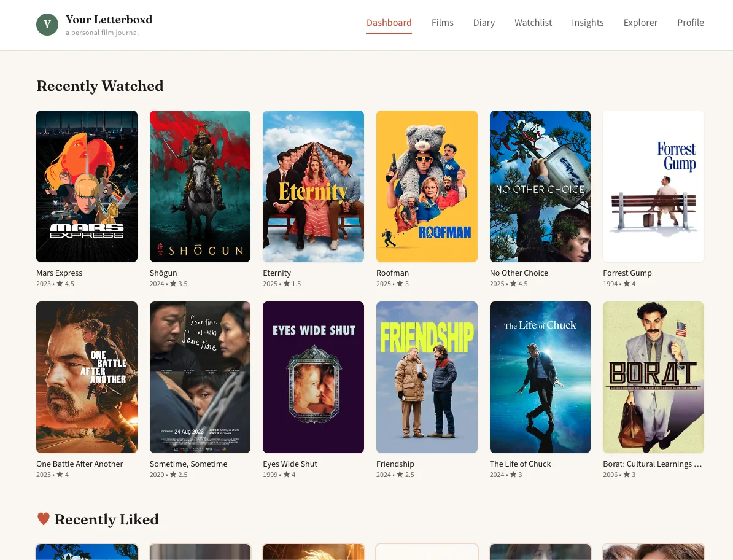Screen dimensions: 733x560
Task: Click the One Battle After Another poster
Action: point(87,377)
